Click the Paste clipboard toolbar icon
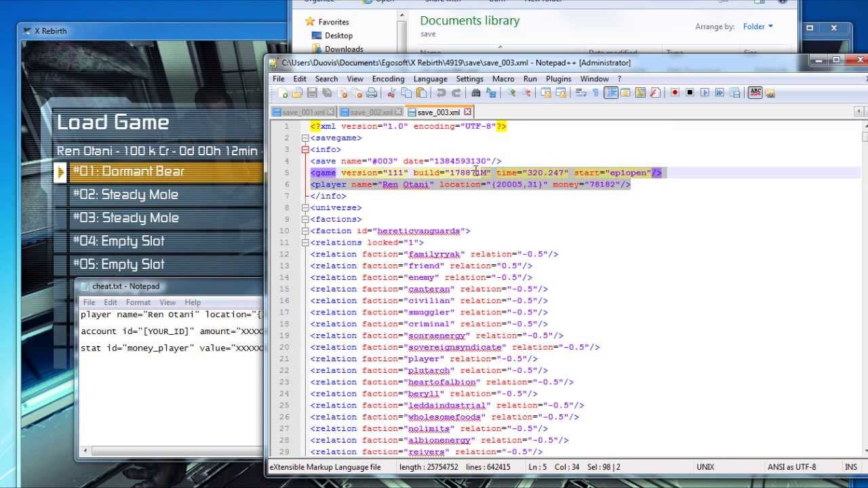Viewport: 868px width, 488px height. [x=421, y=93]
